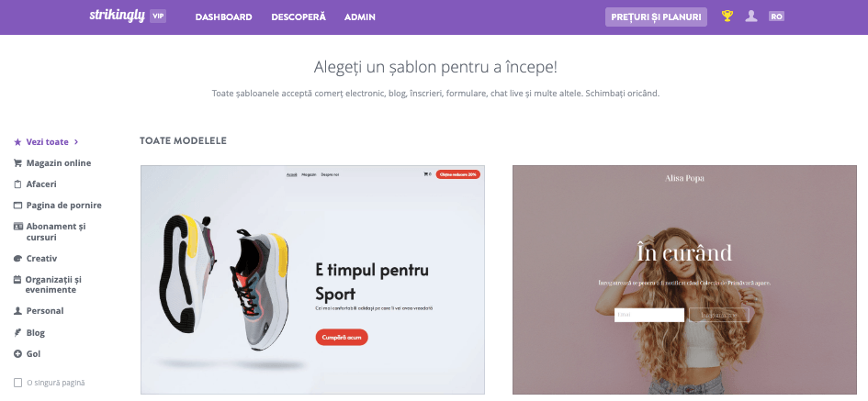The width and height of the screenshot is (868, 401).
Task: Open the RO language selector
Action: (776, 17)
